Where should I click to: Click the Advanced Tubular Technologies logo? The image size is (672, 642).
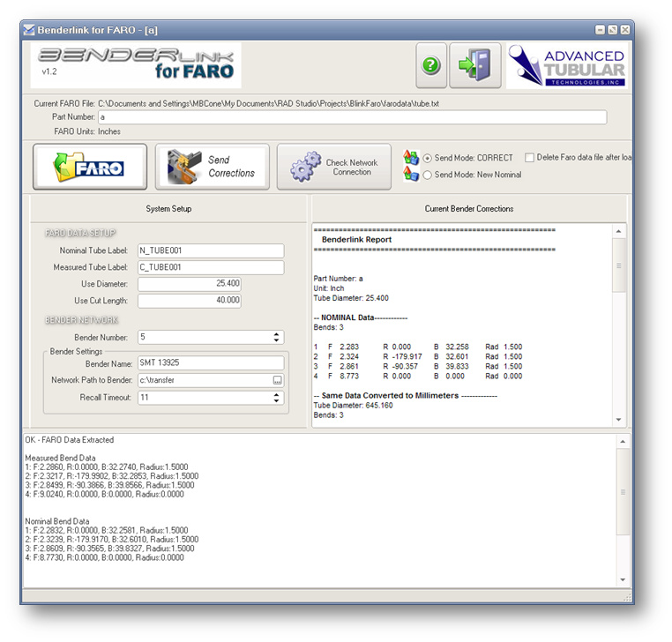pyautogui.click(x=568, y=66)
